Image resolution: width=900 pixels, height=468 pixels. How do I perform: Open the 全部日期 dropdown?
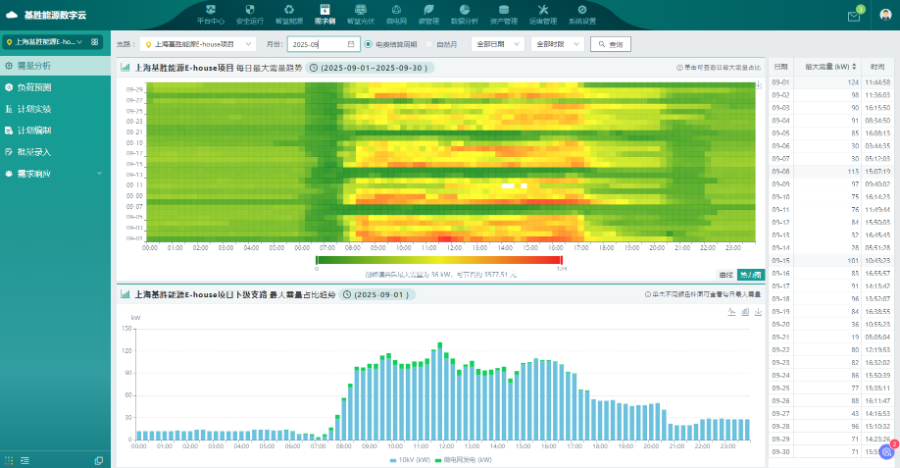497,44
